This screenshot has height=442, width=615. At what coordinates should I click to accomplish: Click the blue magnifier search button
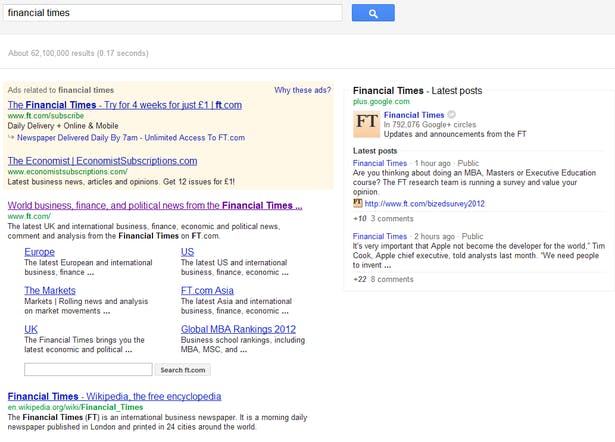pyautogui.click(x=373, y=13)
